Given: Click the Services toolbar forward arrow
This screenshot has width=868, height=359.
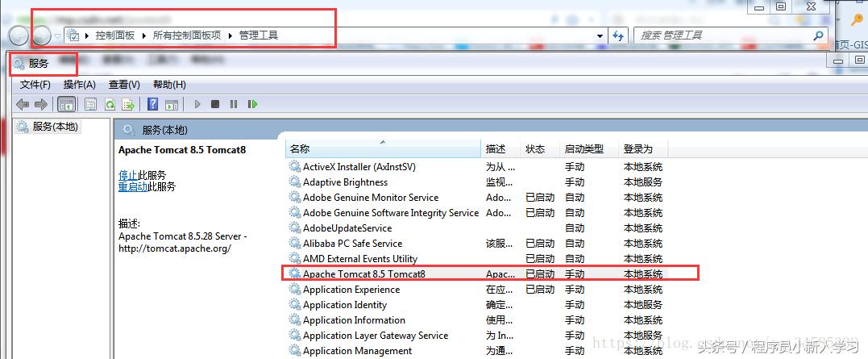Looking at the screenshot, I should [x=41, y=103].
